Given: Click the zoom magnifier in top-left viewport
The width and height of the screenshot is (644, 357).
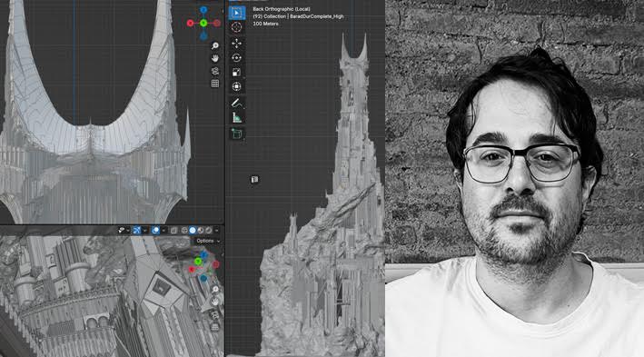Looking at the screenshot, I should (214, 45).
